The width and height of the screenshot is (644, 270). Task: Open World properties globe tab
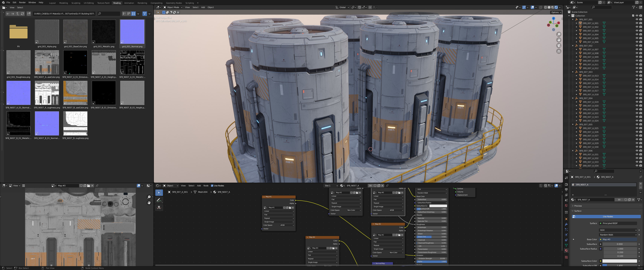tap(566, 206)
